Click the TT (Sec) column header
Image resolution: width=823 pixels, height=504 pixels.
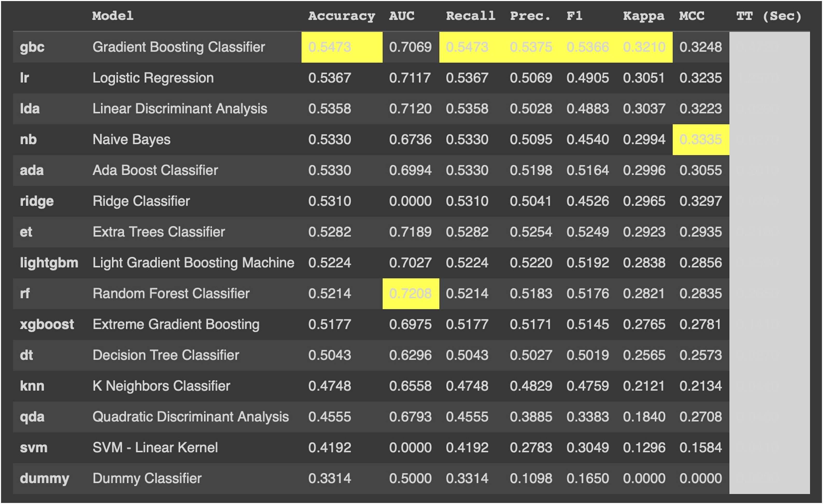[769, 16]
